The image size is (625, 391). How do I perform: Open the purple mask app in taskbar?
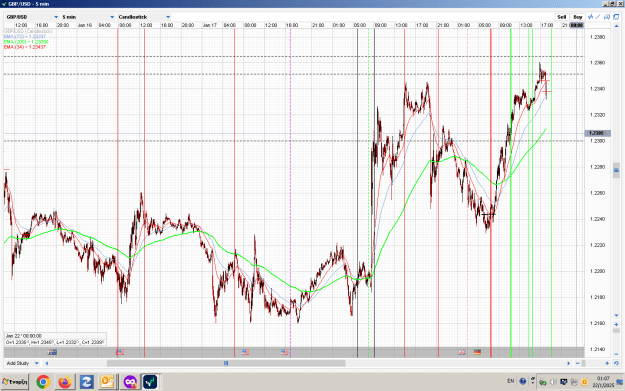pos(130,382)
